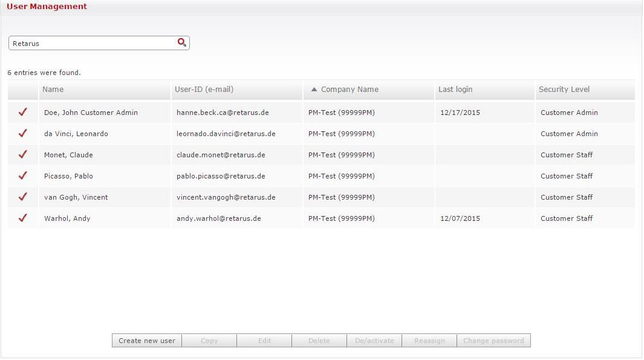Image resolution: width=644 pixels, height=360 pixels.
Task: Click the Edit button in bottom toolbar
Action: [264, 341]
